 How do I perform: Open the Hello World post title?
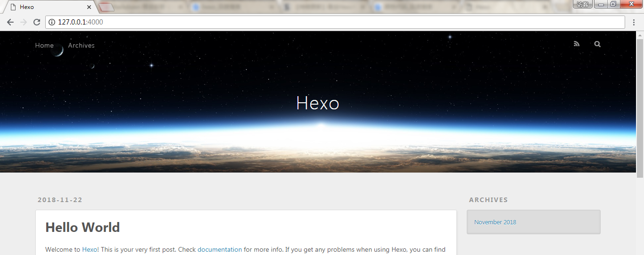(x=83, y=227)
